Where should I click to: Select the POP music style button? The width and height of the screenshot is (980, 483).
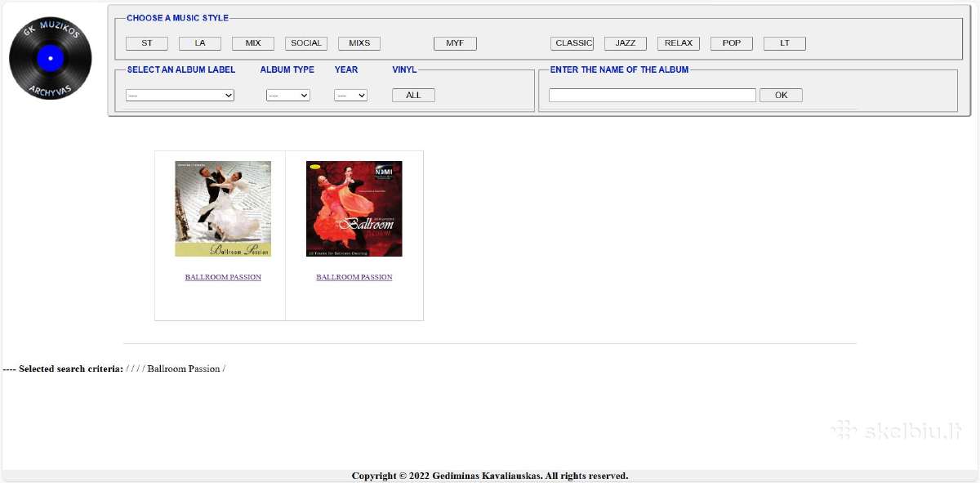[x=732, y=43]
